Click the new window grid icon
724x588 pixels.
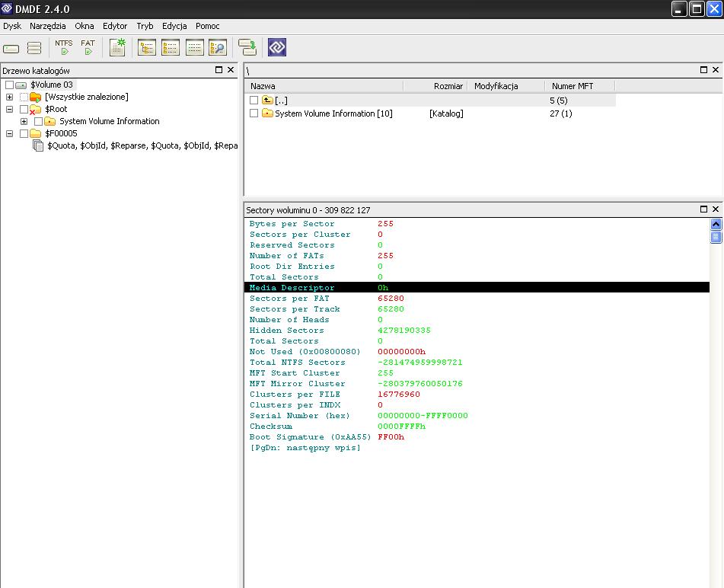[117, 47]
